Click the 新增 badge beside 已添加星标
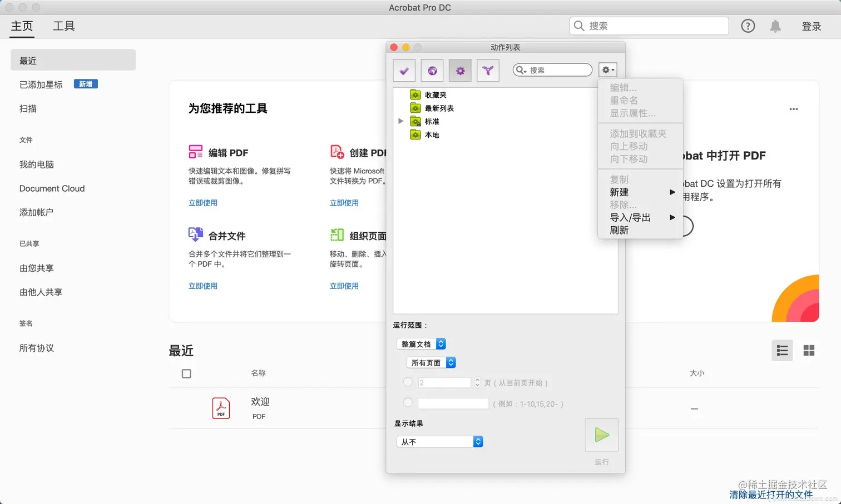This screenshot has height=504, width=841. [x=86, y=84]
